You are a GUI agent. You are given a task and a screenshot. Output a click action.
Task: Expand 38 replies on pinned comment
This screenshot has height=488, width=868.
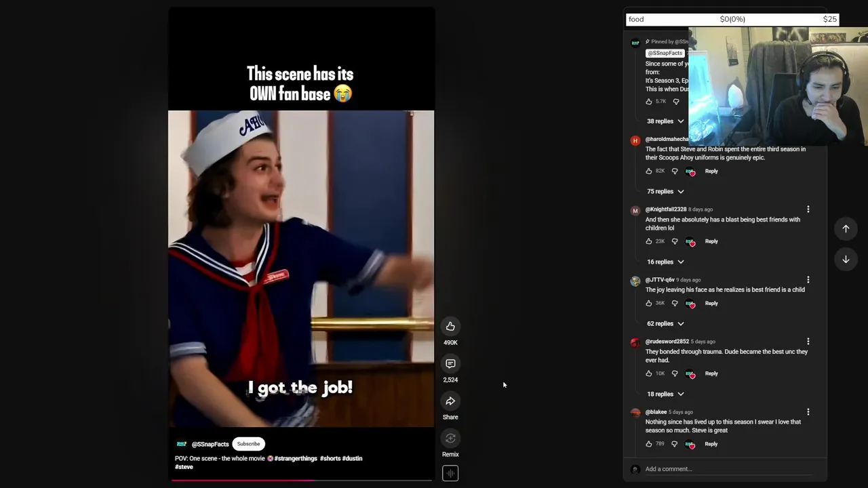tap(665, 121)
